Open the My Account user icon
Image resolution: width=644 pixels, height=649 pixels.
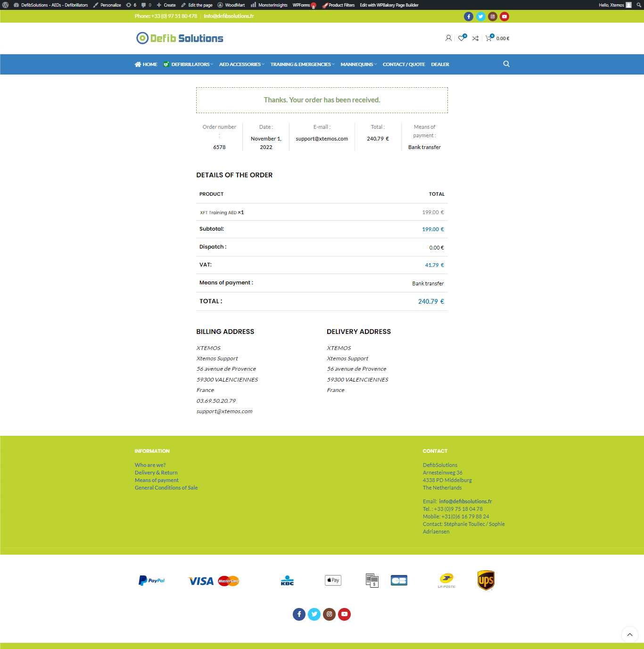coord(448,38)
